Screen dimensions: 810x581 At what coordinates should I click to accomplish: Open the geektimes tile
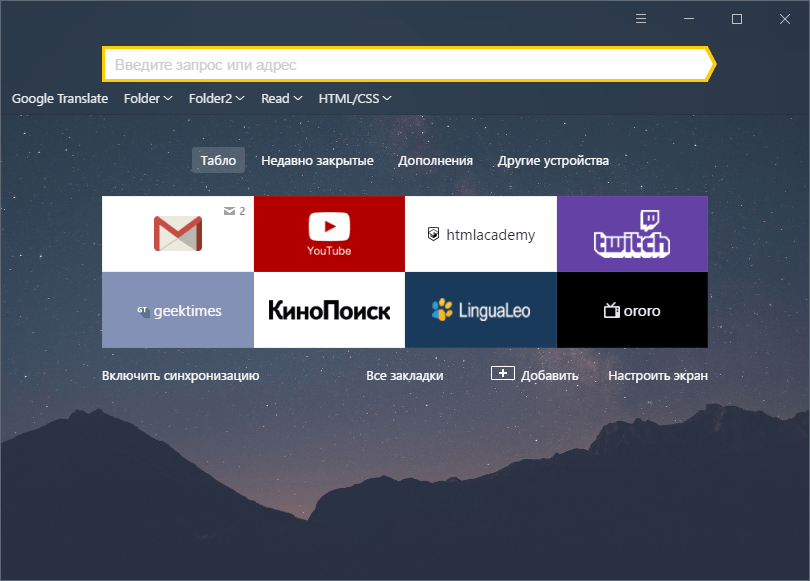(x=178, y=310)
